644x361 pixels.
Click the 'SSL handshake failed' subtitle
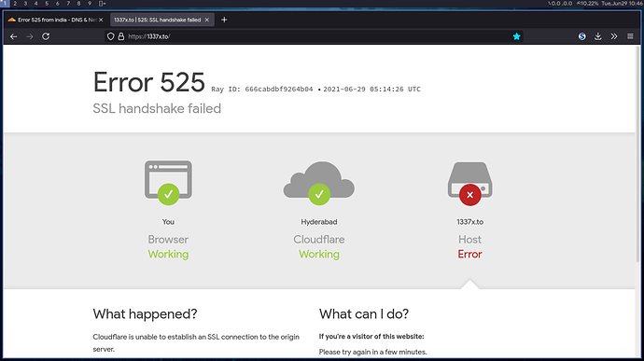157,108
